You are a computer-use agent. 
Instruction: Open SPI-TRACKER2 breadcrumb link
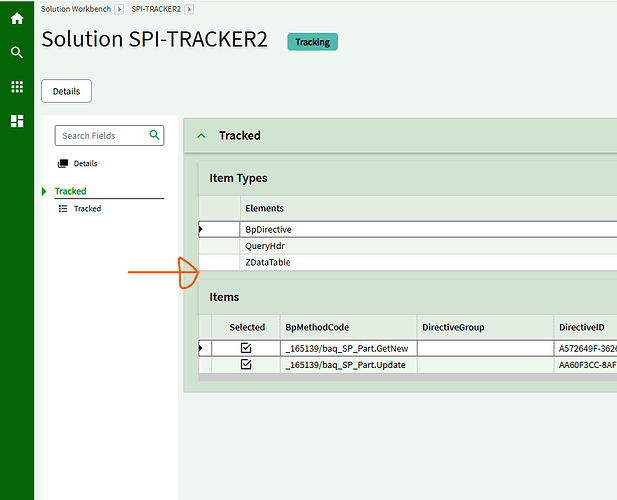pyautogui.click(x=156, y=9)
